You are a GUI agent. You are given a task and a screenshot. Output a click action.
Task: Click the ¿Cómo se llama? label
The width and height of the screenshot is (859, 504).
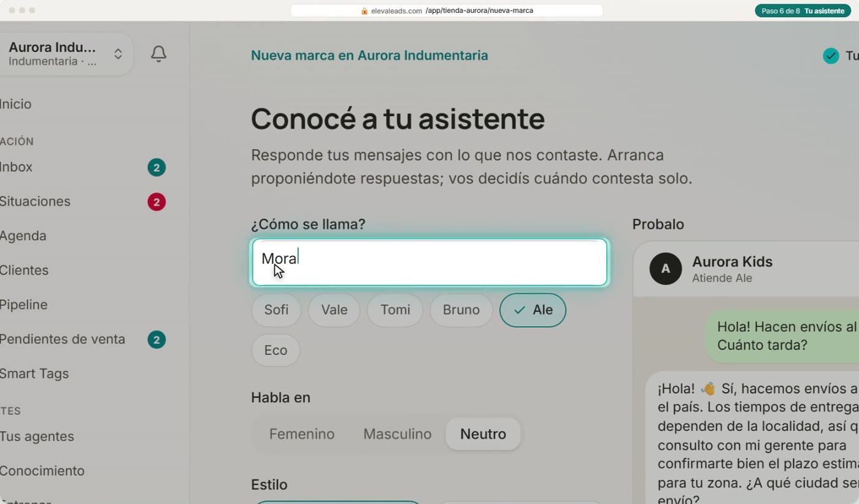(x=308, y=224)
